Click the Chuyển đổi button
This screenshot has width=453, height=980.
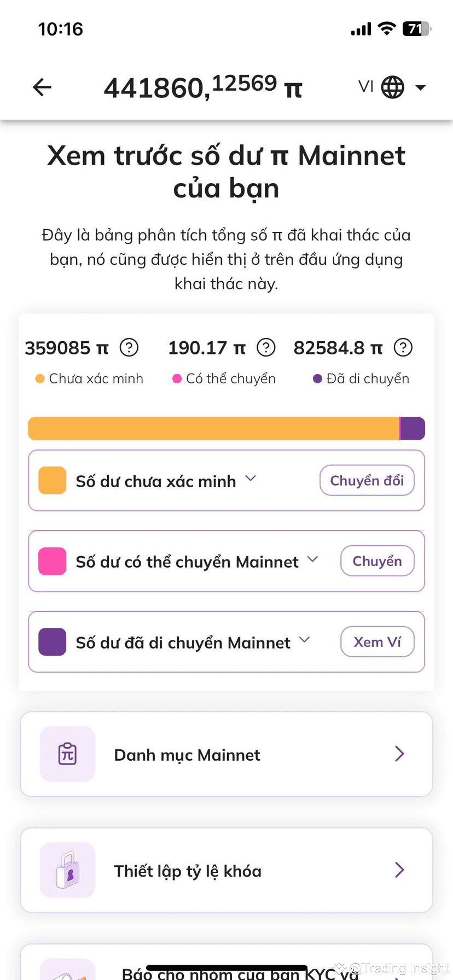tap(367, 480)
